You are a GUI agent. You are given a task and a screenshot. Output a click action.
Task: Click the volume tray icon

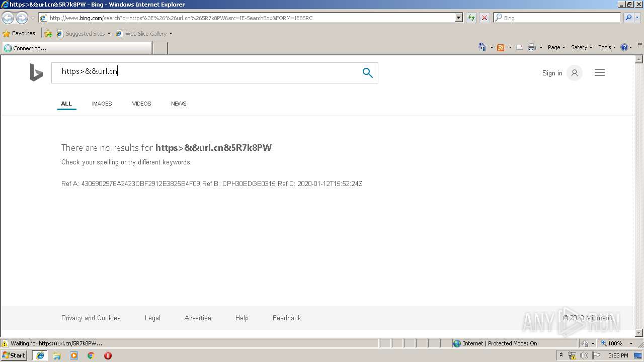pos(584,355)
